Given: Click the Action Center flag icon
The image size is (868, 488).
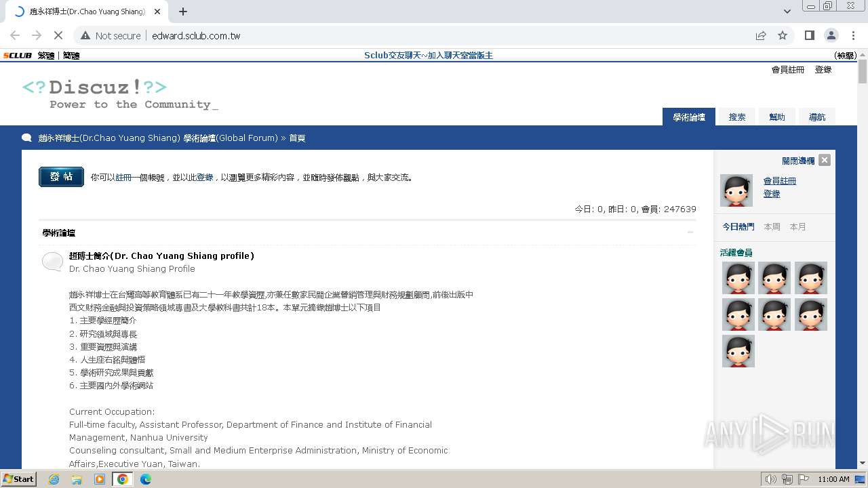Looking at the screenshot, I should pyautogui.click(x=804, y=479).
